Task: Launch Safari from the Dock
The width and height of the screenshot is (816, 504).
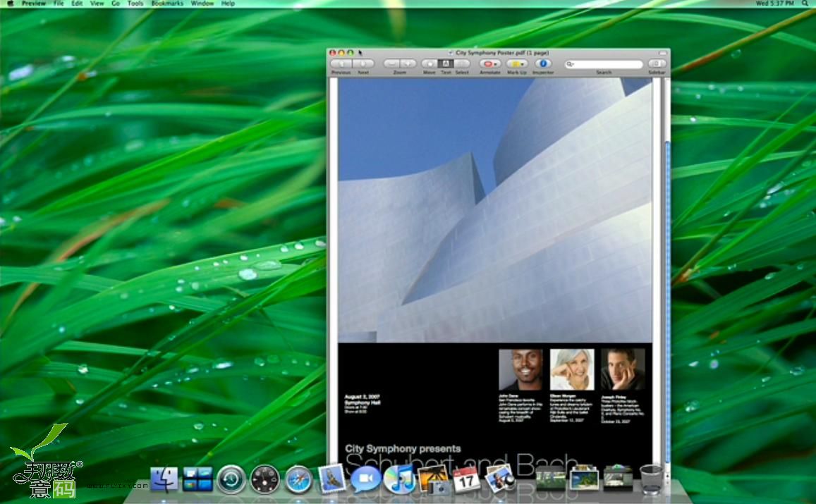Action: 299,479
